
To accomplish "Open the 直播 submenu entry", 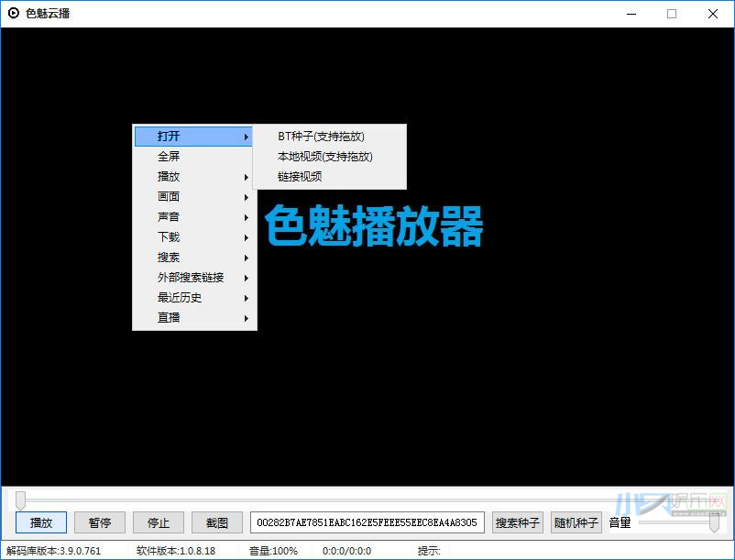I will tap(193, 318).
